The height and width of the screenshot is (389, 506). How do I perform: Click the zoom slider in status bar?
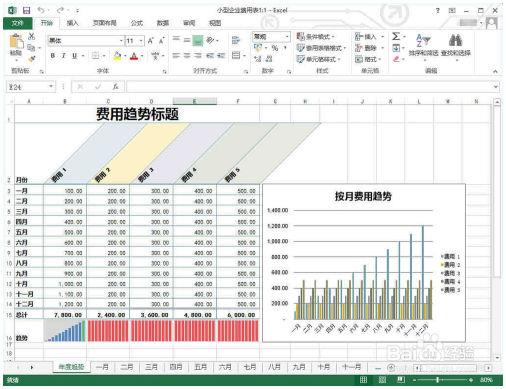438,380
